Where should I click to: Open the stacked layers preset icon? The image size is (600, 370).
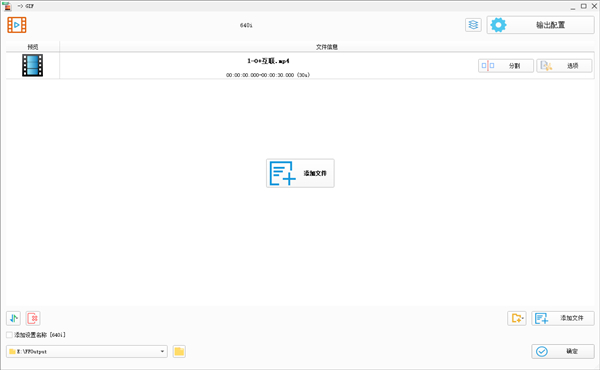coord(473,25)
